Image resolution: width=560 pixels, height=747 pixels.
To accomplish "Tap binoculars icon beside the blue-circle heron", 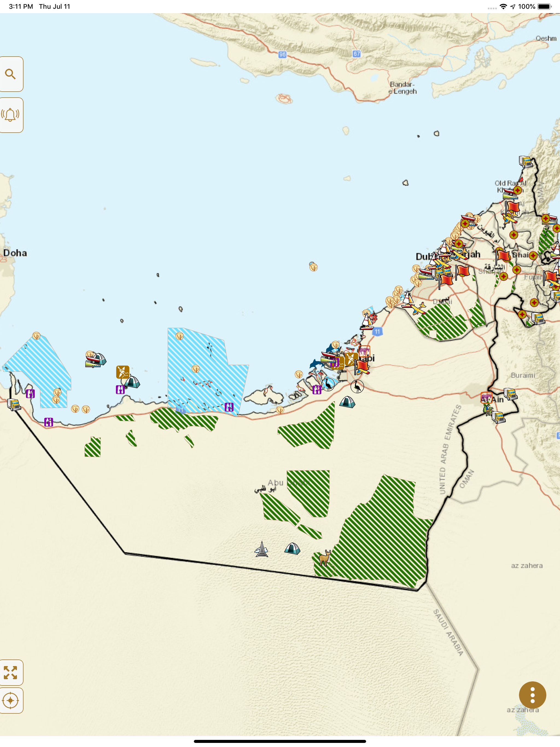I will pos(317,390).
